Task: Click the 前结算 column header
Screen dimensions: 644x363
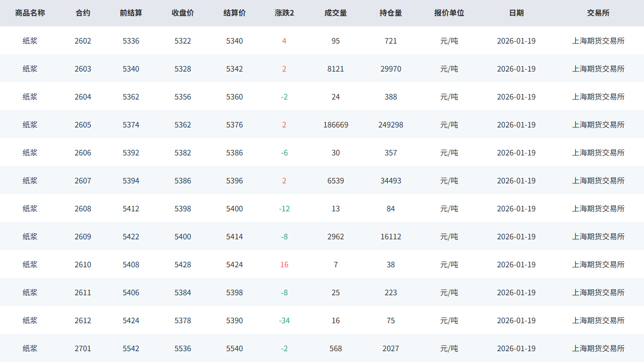Action: (x=131, y=13)
